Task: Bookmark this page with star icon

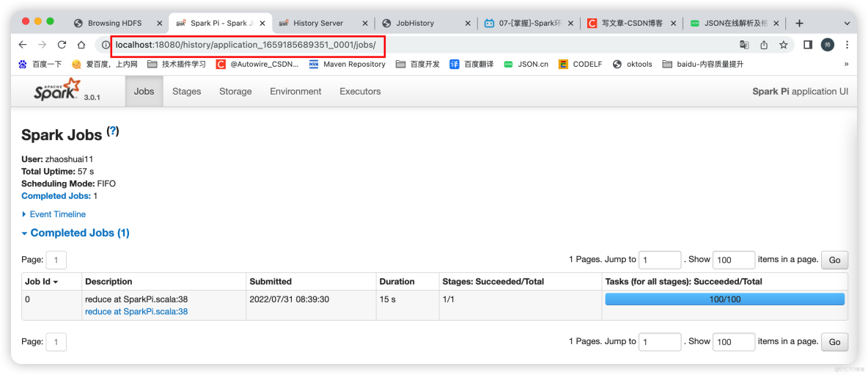Action: pyautogui.click(x=783, y=45)
